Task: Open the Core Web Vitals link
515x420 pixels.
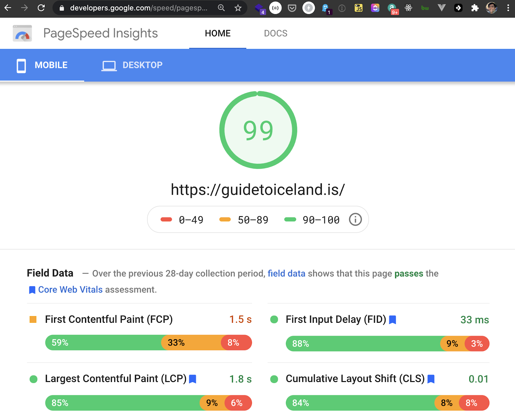Action: pos(70,289)
